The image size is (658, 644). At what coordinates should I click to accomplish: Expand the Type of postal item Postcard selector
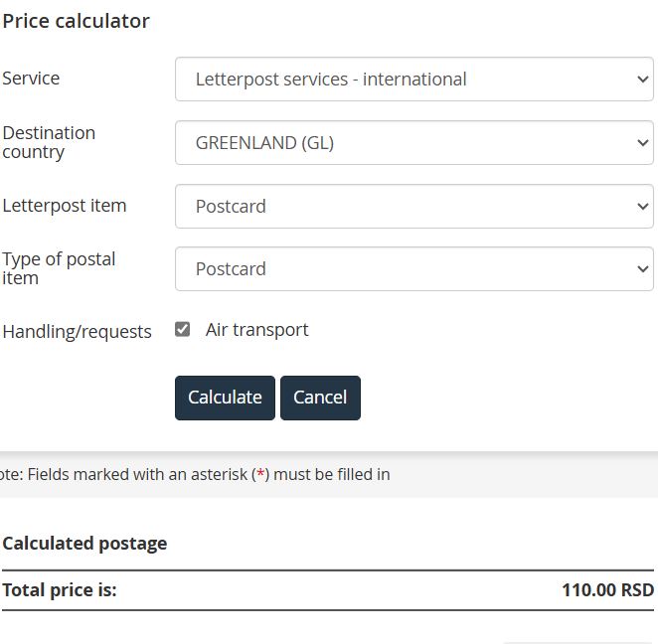pyautogui.click(x=414, y=269)
